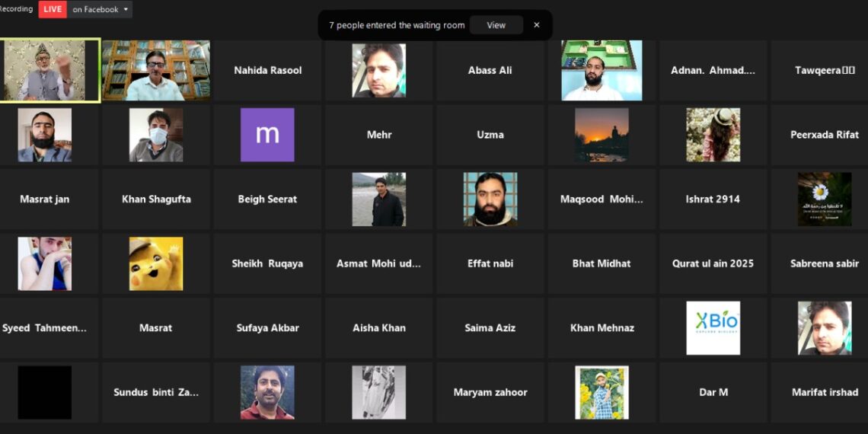Select the green shelf background video tile
Image resolution: width=868 pixels, height=434 pixels.
pyautogui.click(x=602, y=70)
